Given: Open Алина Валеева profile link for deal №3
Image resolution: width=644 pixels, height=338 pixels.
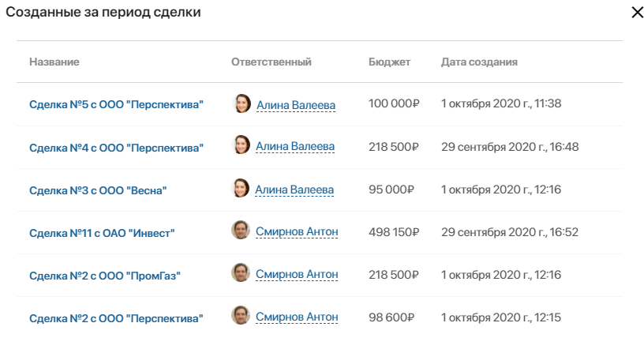Looking at the screenshot, I should click(294, 190).
